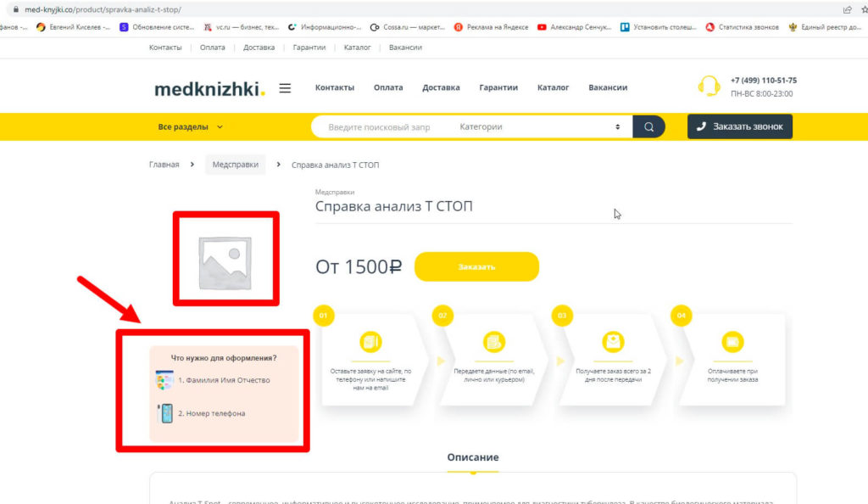Image resolution: width=868 pixels, height=504 pixels.
Task: Click the yellow headset phone icon
Action: [709, 87]
